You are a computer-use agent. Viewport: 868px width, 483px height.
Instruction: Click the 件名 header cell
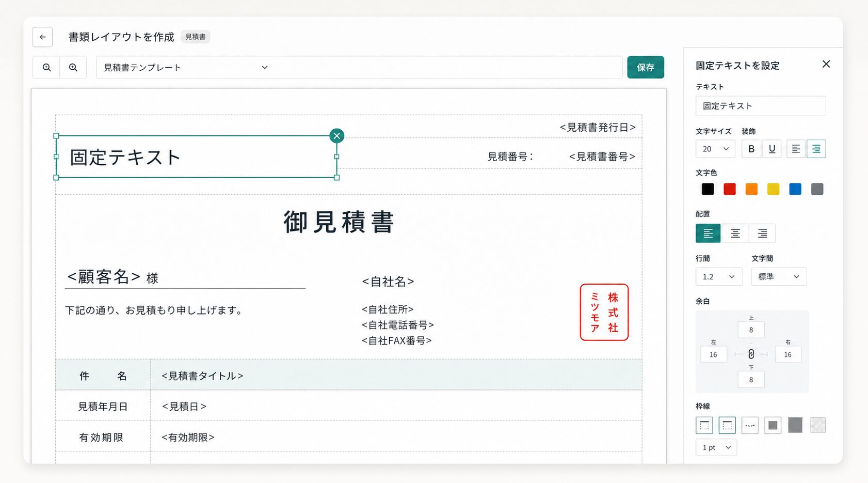[103, 376]
